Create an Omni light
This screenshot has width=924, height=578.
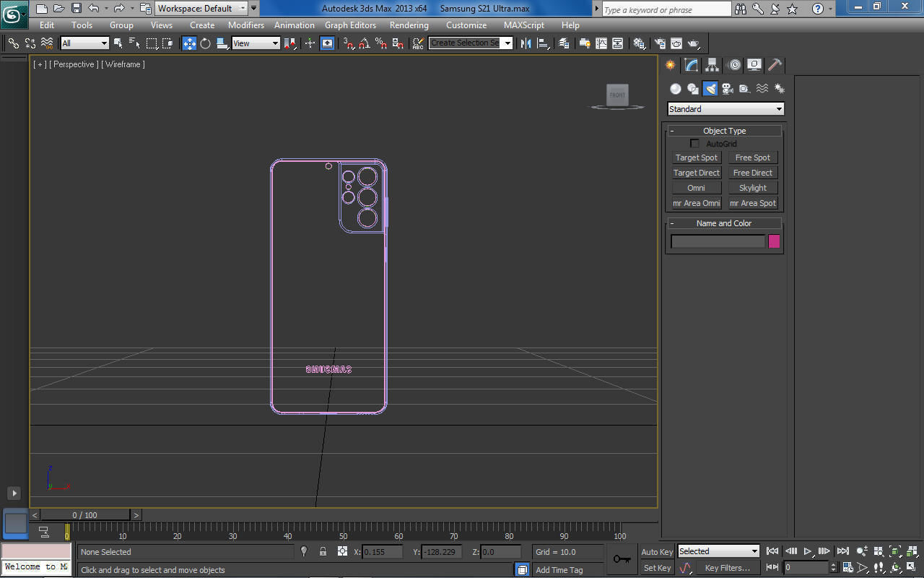click(697, 188)
